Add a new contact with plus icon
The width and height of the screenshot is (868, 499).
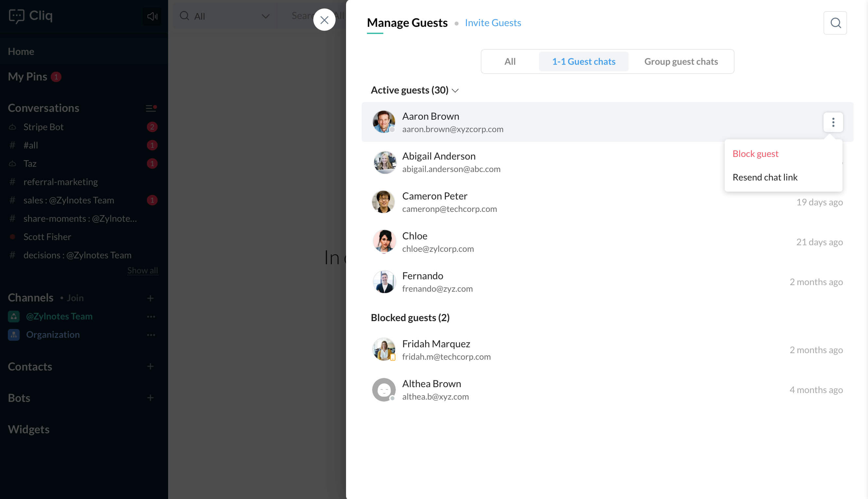(150, 366)
